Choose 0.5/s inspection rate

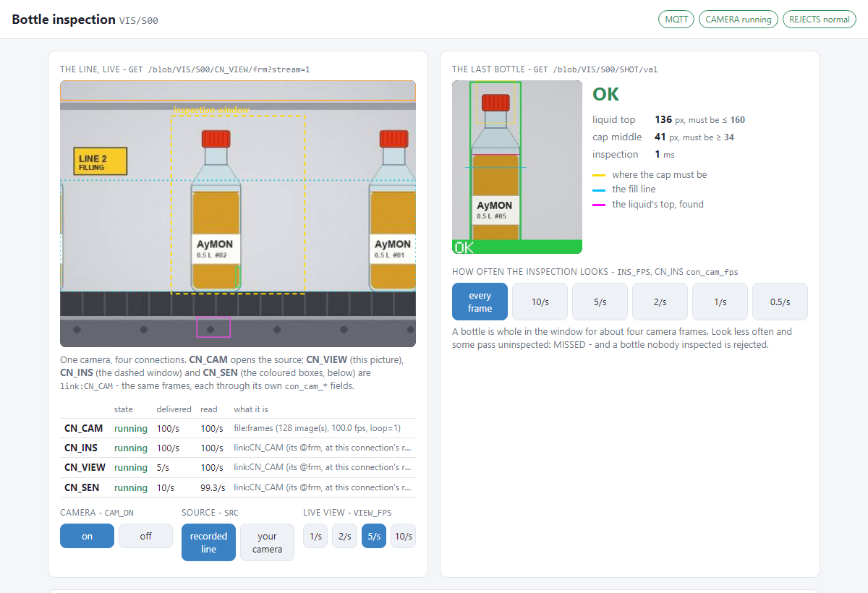click(780, 302)
